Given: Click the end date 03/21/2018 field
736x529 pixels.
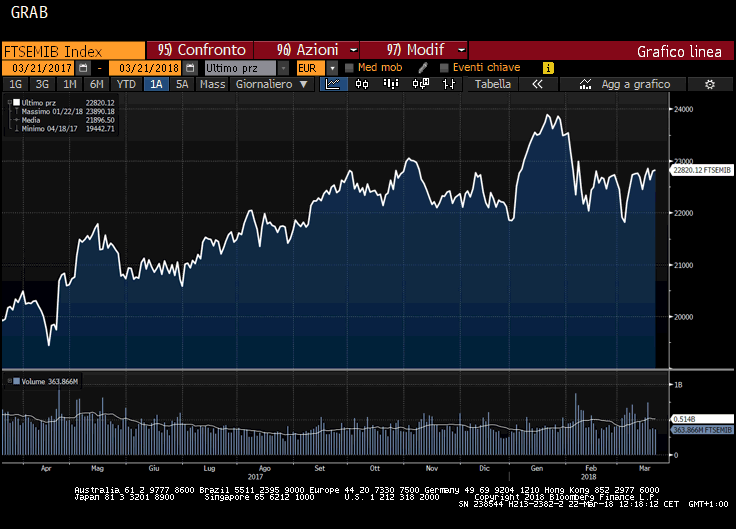Looking at the screenshot, I should pyautogui.click(x=146, y=68).
